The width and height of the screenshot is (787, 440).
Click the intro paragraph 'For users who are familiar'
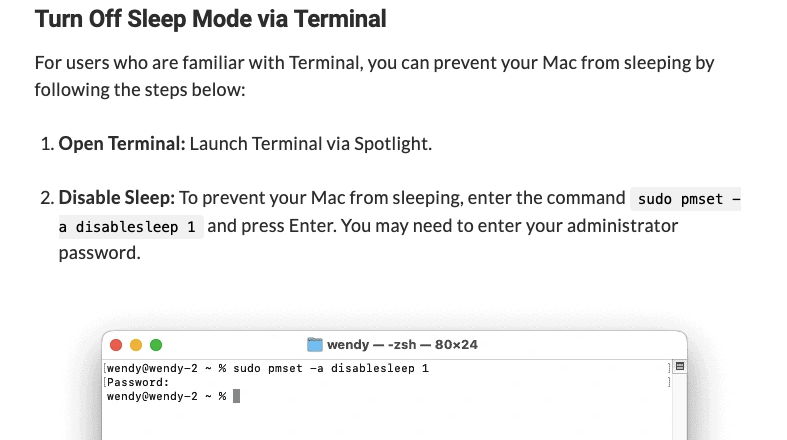pyautogui.click(x=374, y=76)
